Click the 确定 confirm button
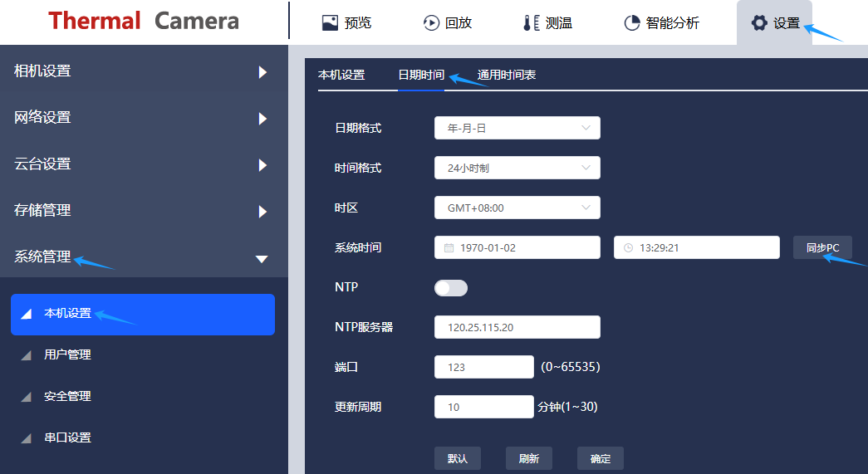Viewport: 868px width, 474px height. coord(600,459)
